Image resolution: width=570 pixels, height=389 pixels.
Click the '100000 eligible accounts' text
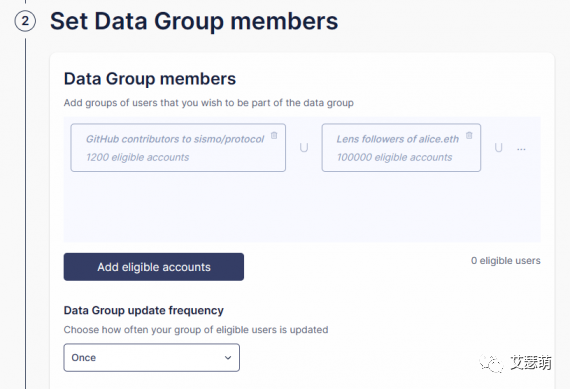coord(394,157)
